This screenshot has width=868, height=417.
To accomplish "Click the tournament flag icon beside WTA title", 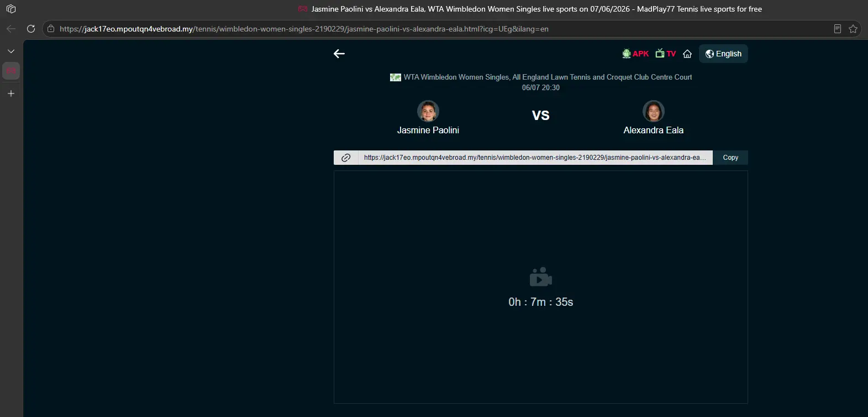I will (x=396, y=77).
